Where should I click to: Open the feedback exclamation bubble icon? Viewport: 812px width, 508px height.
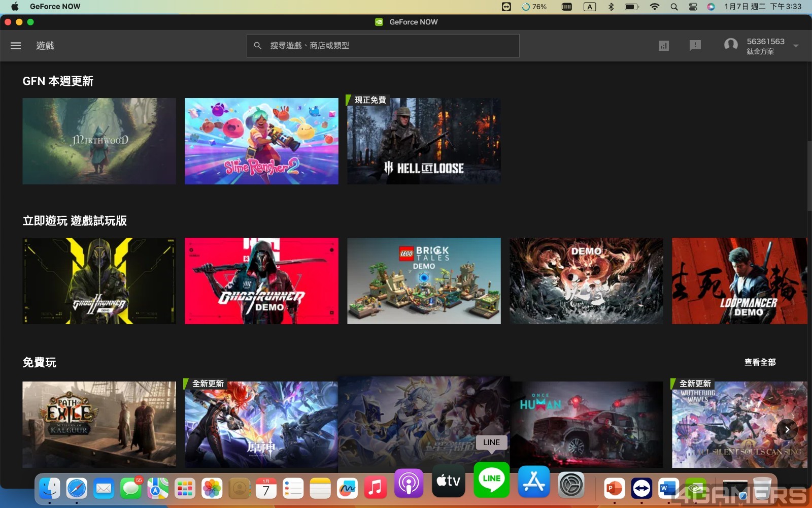[695, 46]
